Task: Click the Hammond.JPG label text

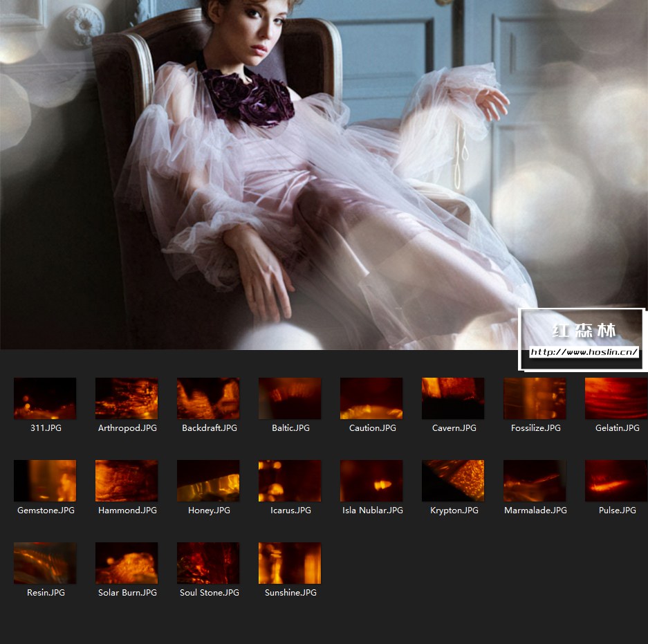Action: tap(127, 510)
